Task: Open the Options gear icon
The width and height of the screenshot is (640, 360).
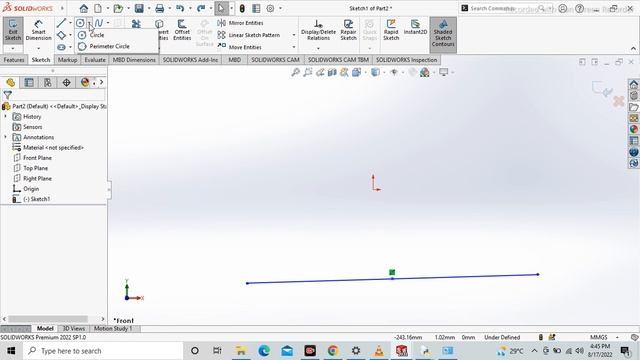Action: [x=270, y=8]
